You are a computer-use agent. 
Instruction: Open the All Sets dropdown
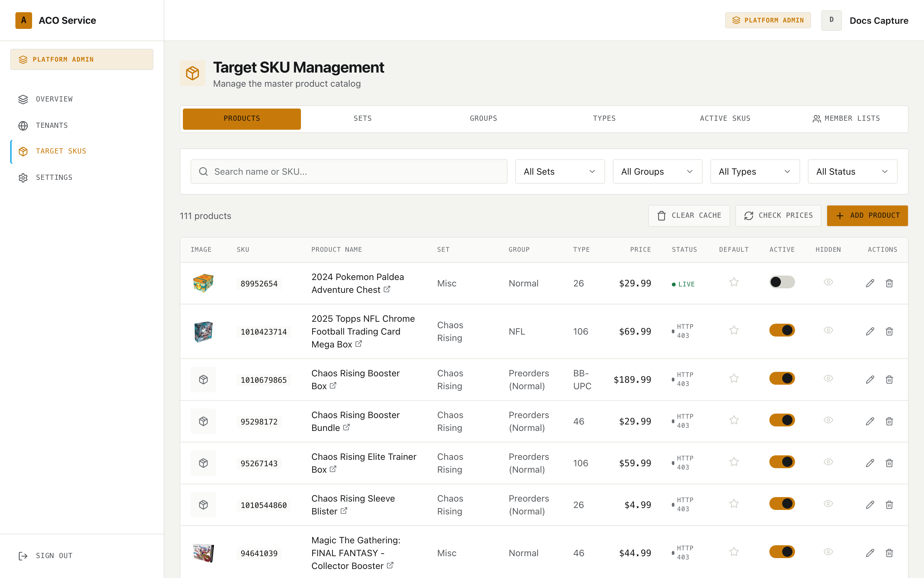pyautogui.click(x=560, y=172)
